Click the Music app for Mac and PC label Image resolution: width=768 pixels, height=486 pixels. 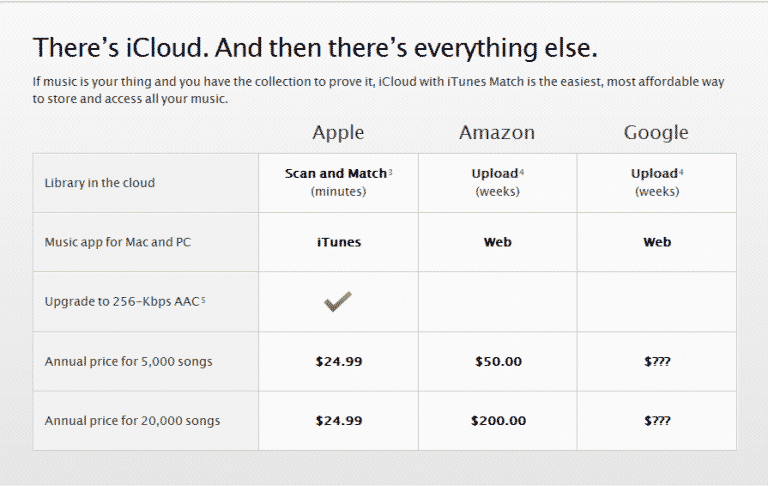(116, 242)
